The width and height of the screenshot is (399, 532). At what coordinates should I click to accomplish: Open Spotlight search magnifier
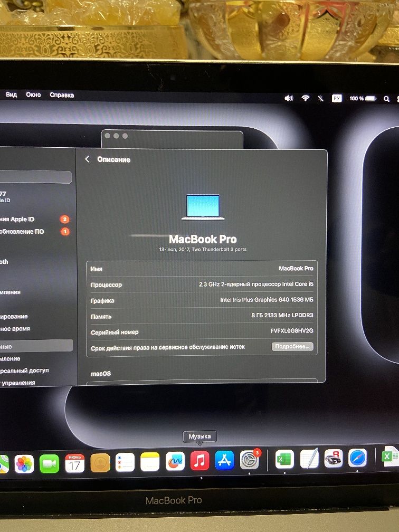[x=386, y=99]
